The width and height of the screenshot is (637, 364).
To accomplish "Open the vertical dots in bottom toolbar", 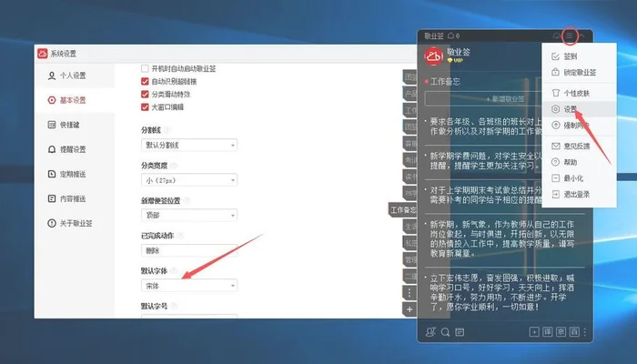I will coord(585,332).
